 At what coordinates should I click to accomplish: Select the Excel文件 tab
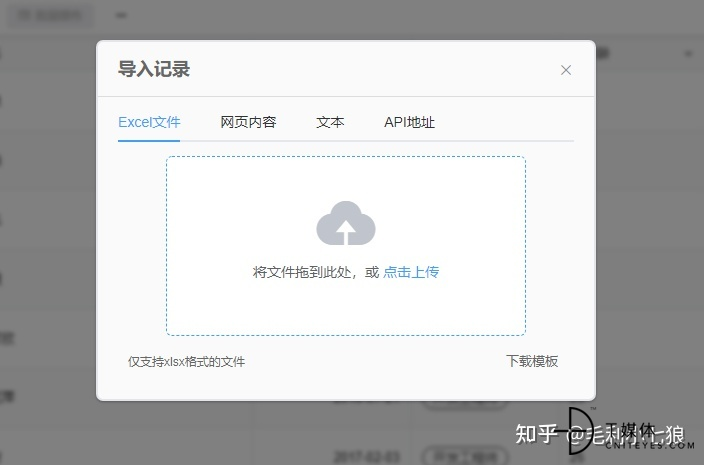pos(149,122)
